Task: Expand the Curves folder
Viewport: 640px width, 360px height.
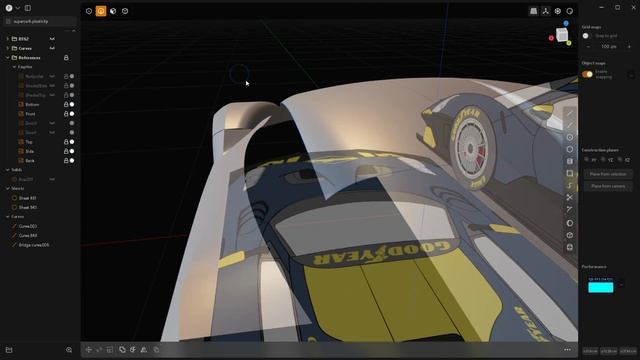Action: 7,48
